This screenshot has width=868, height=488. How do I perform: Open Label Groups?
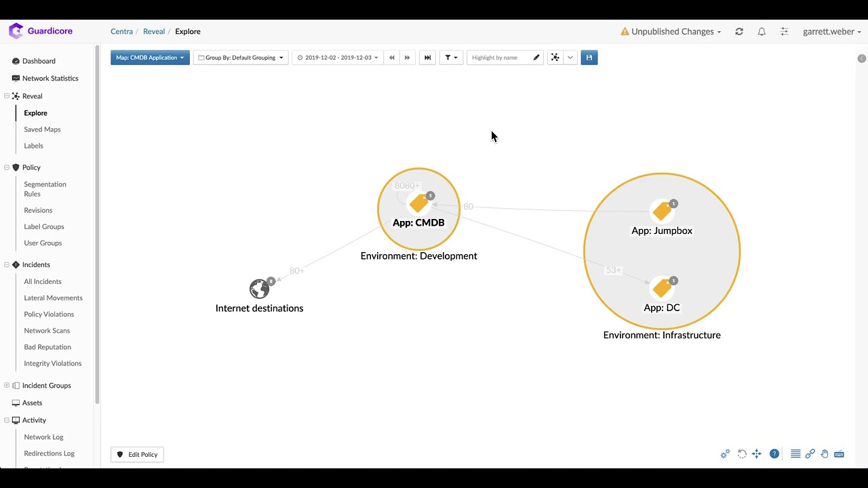[x=44, y=227]
